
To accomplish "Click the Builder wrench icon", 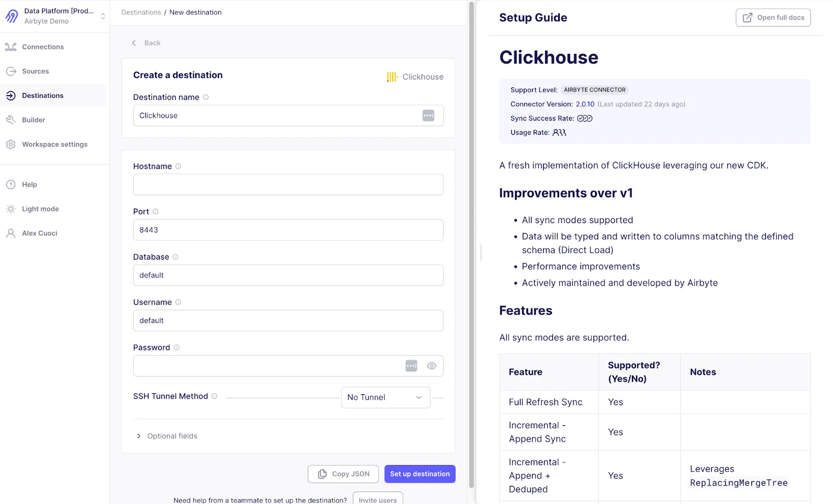I will coord(11,120).
